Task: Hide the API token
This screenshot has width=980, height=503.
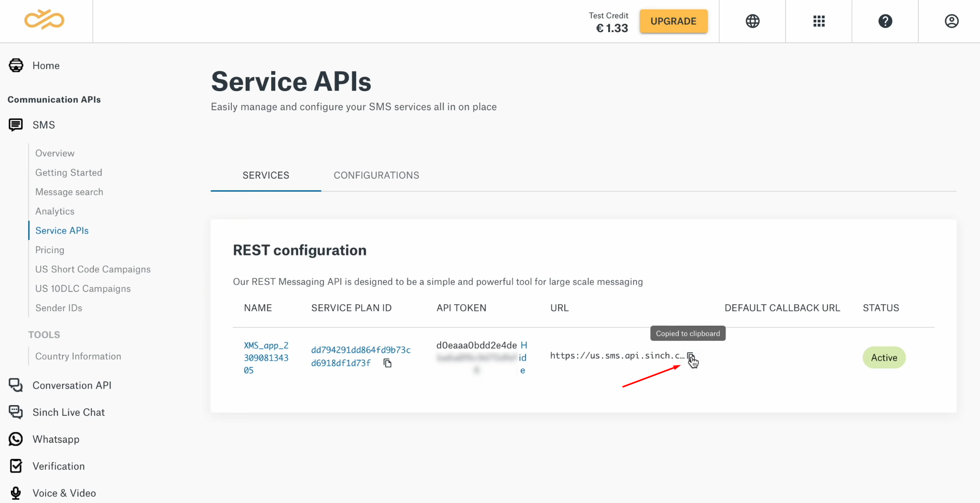Action: click(x=523, y=358)
